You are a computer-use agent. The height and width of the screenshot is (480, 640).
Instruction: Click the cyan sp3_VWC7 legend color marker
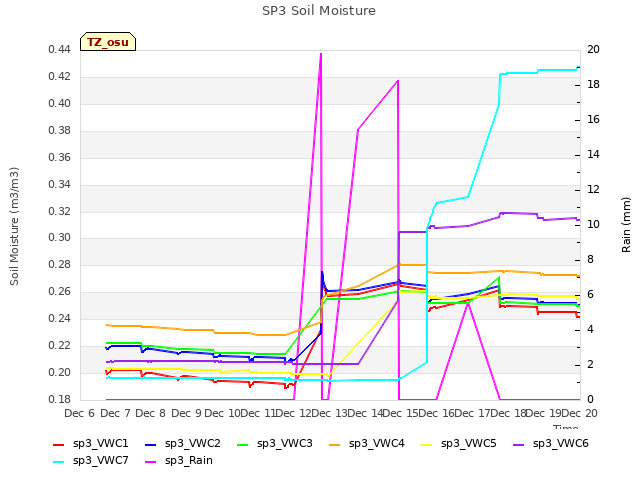click(59, 462)
